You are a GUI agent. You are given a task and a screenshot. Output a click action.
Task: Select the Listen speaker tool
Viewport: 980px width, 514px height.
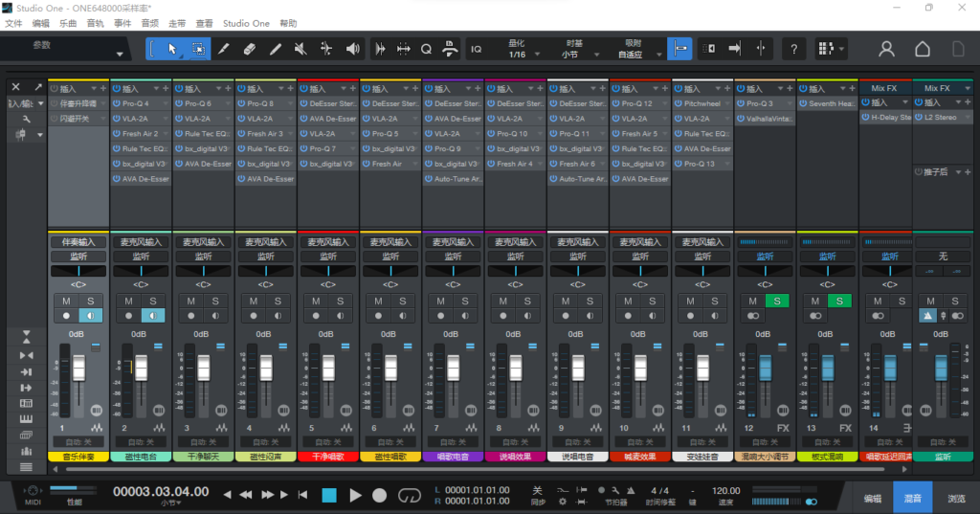353,49
